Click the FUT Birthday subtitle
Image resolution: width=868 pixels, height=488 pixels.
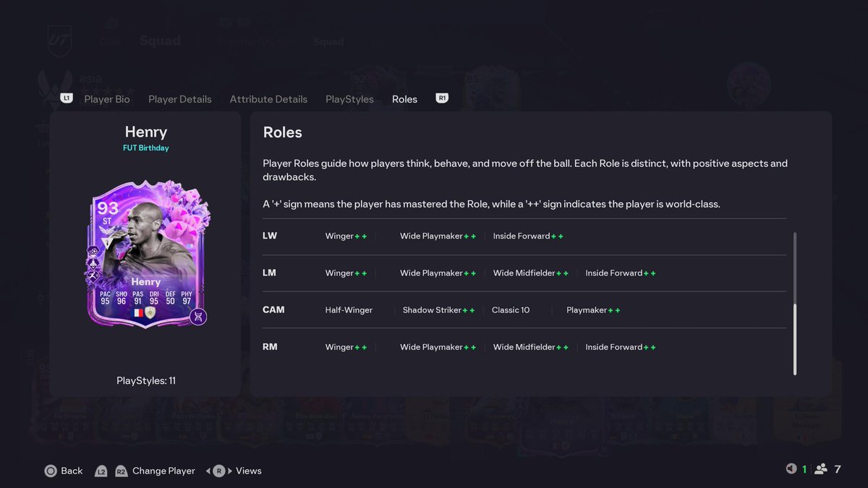146,148
